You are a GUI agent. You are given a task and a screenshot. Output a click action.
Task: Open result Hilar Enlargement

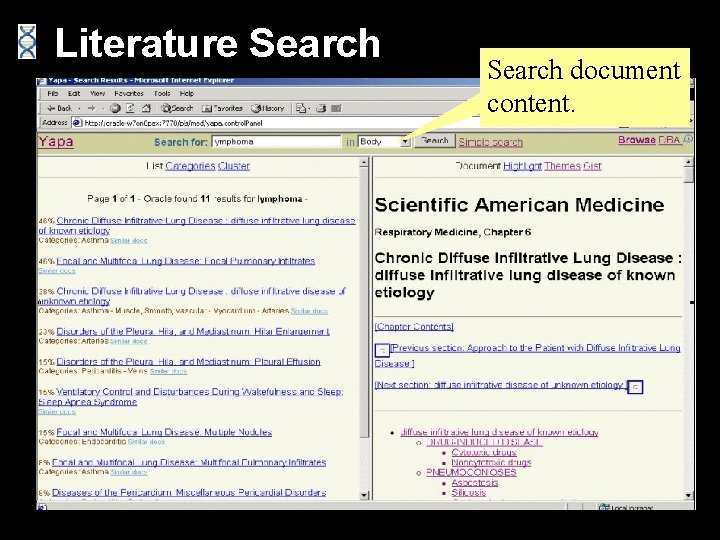[193, 331]
